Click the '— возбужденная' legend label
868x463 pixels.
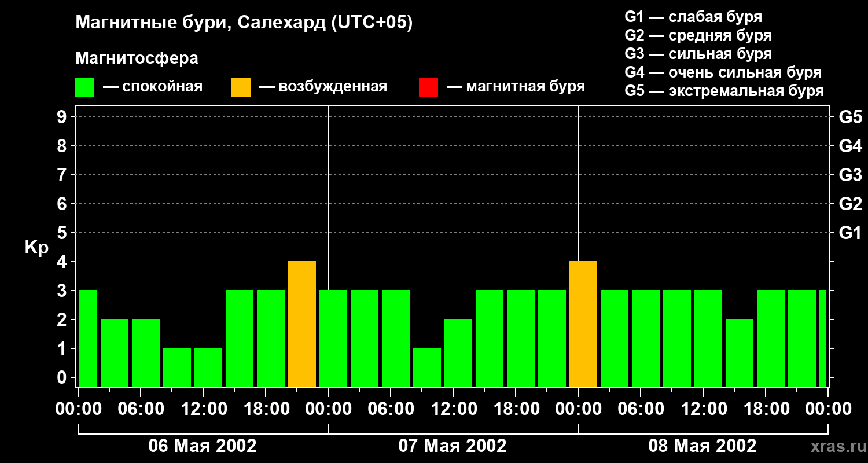(323, 87)
